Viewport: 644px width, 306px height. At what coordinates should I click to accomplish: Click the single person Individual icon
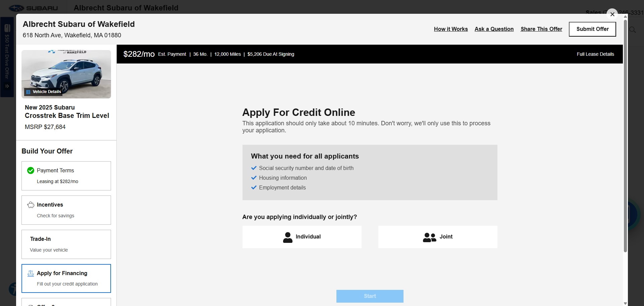tap(287, 237)
